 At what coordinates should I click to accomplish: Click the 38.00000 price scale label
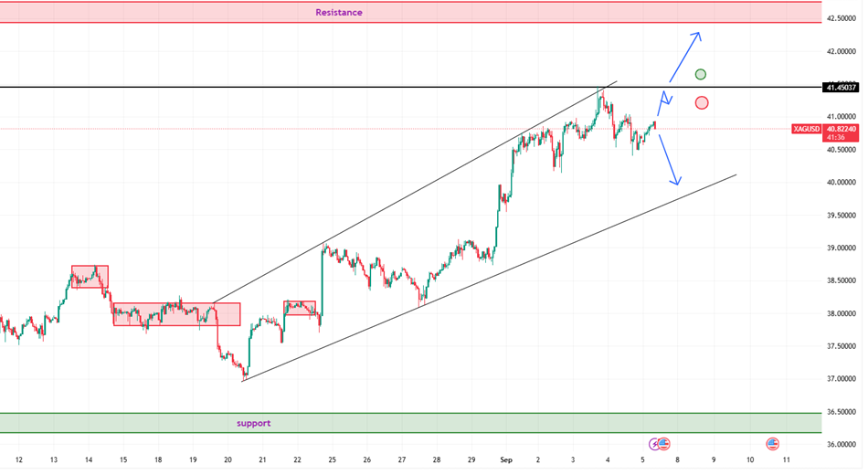pos(842,313)
